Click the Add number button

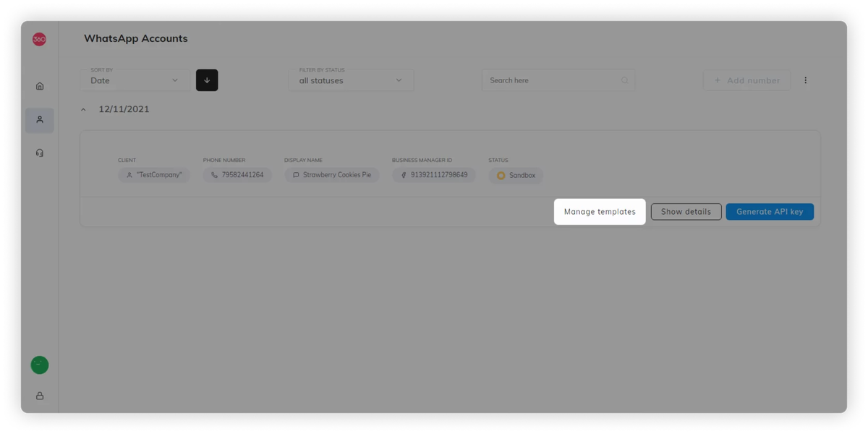click(x=746, y=80)
